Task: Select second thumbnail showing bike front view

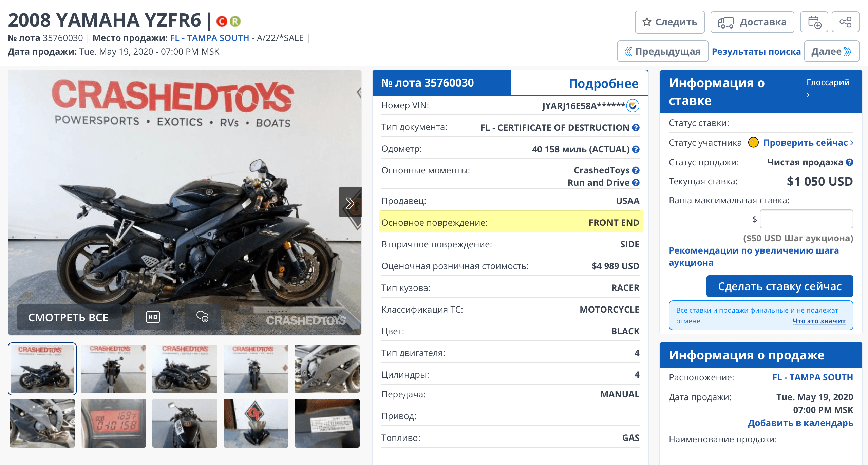Action: (113, 369)
